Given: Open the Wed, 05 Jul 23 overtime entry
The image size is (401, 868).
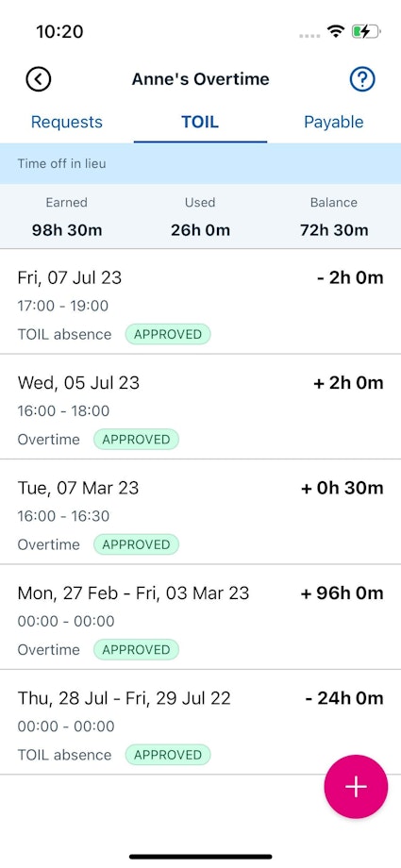Looking at the screenshot, I should click(200, 407).
